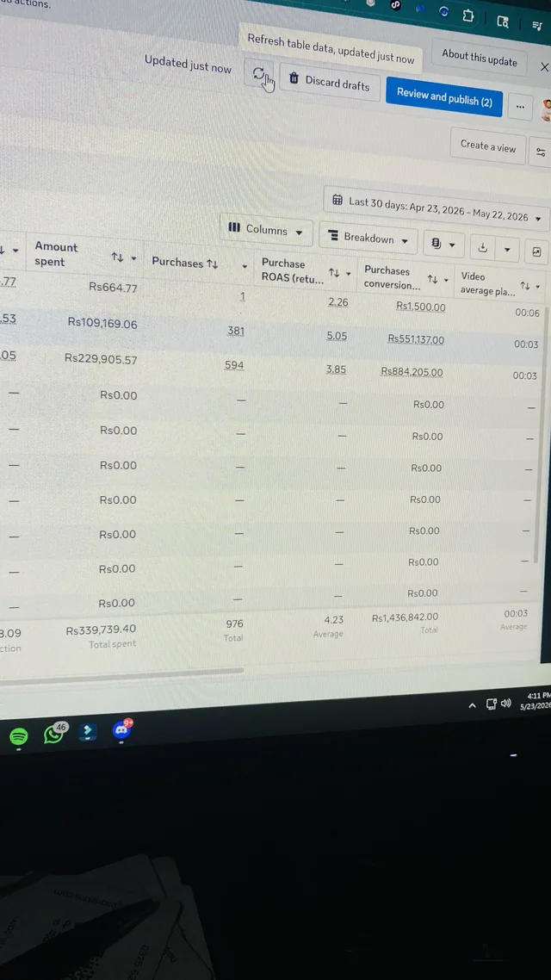The height and width of the screenshot is (980, 551).
Task: Click the export download icon
Action: point(481,248)
